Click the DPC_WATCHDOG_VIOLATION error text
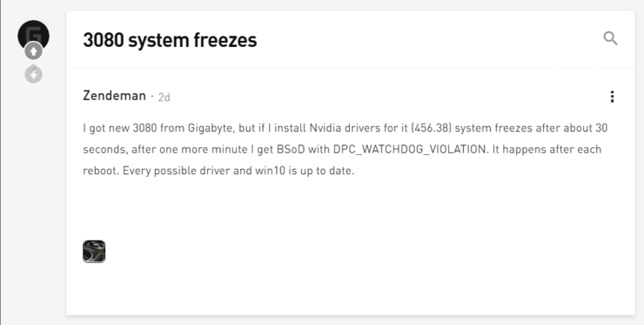Image resolution: width=644 pixels, height=325 pixels. point(411,149)
